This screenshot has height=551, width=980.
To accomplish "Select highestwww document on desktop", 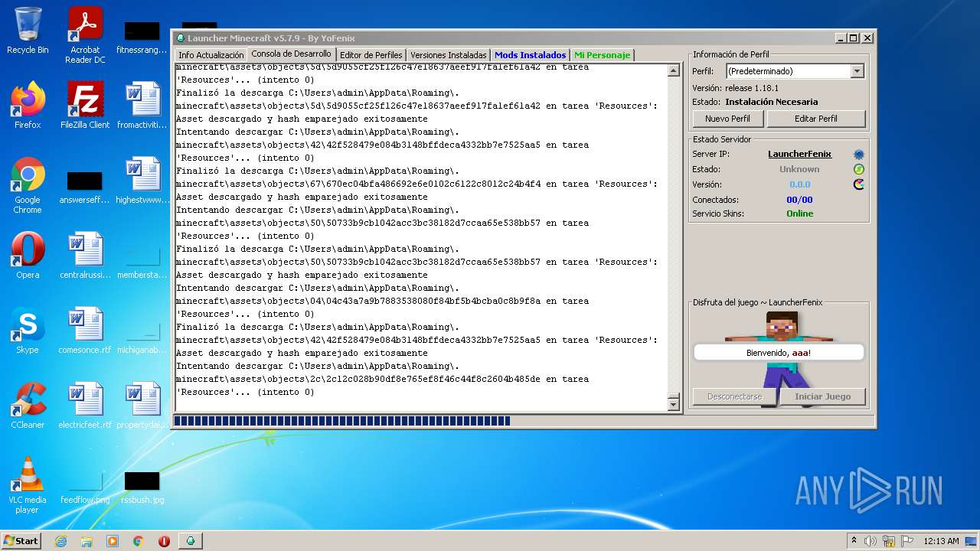I will [142, 181].
